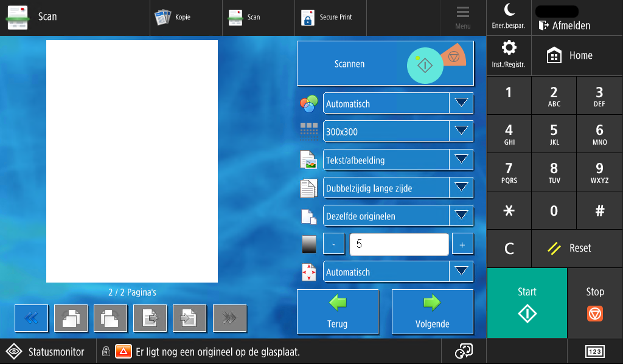Screen dimensions: 623x364
Task: Open the Kopie shortcut
Action: [186, 18]
